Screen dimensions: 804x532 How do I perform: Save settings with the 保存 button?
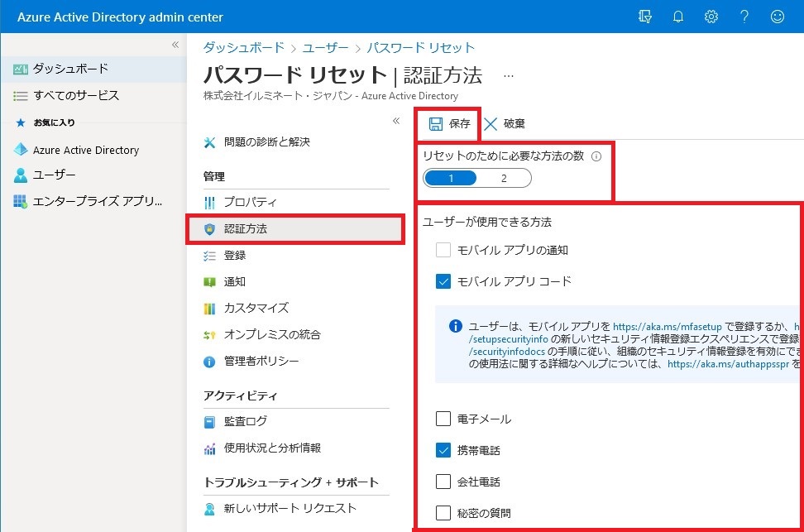449,123
